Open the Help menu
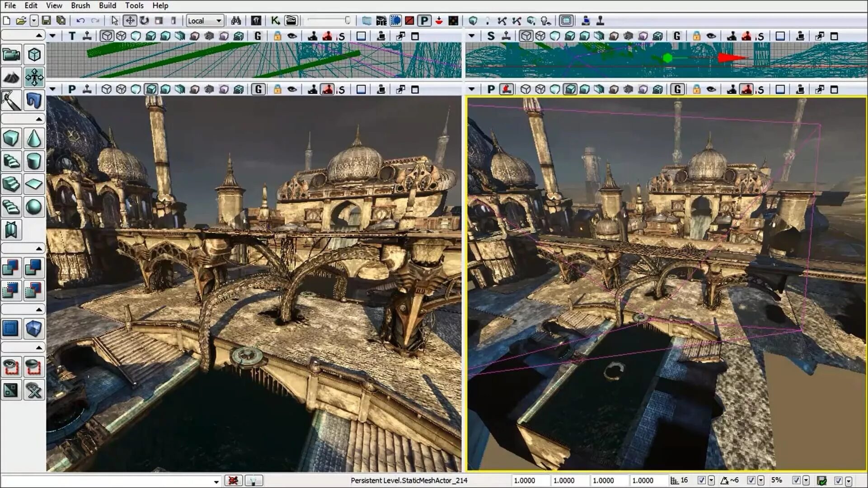 (160, 5)
